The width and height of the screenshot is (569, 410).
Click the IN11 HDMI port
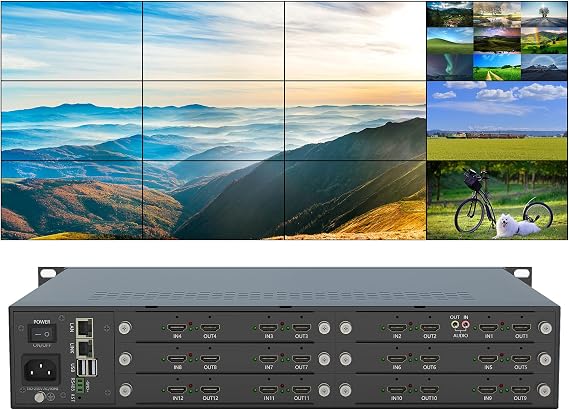pyautogui.click(x=269, y=390)
